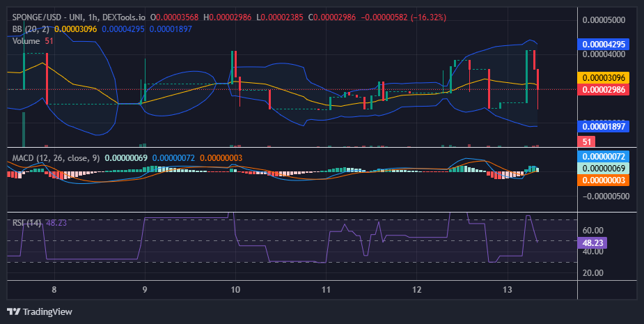This screenshot has height=324, width=644.
Task: Click the red 0.00002986 current price label
Action: [604, 90]
